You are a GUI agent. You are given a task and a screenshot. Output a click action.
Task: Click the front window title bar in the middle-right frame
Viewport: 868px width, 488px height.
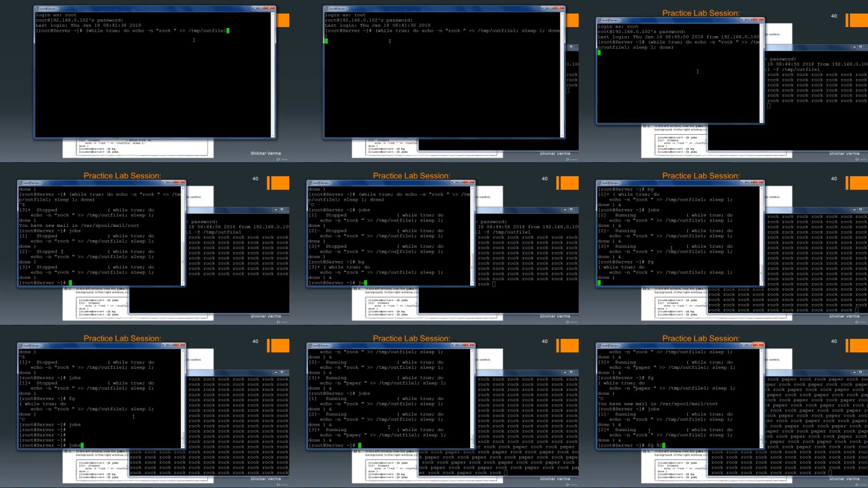(680, 183)
